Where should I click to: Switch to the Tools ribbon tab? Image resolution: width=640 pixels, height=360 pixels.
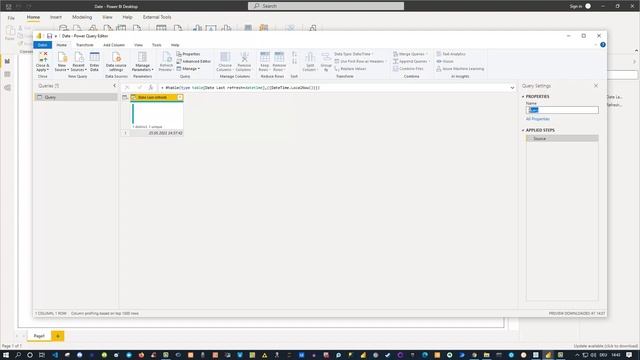coord(156,45)
